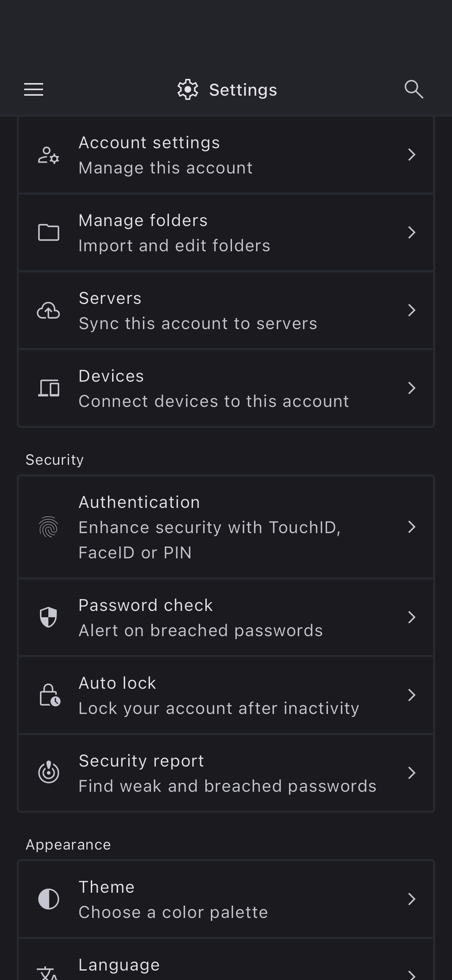Click the Theme half-circle contrast icon
The width and height of the screenshot is (452, 980).
pyautogui.click(x=49, y=899)
